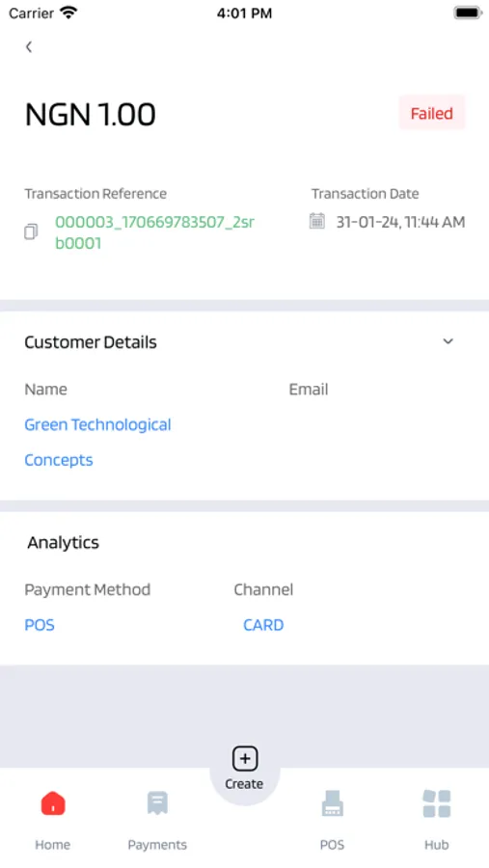
Task: Tap the Payment Method label
Action: coord(88,589)
